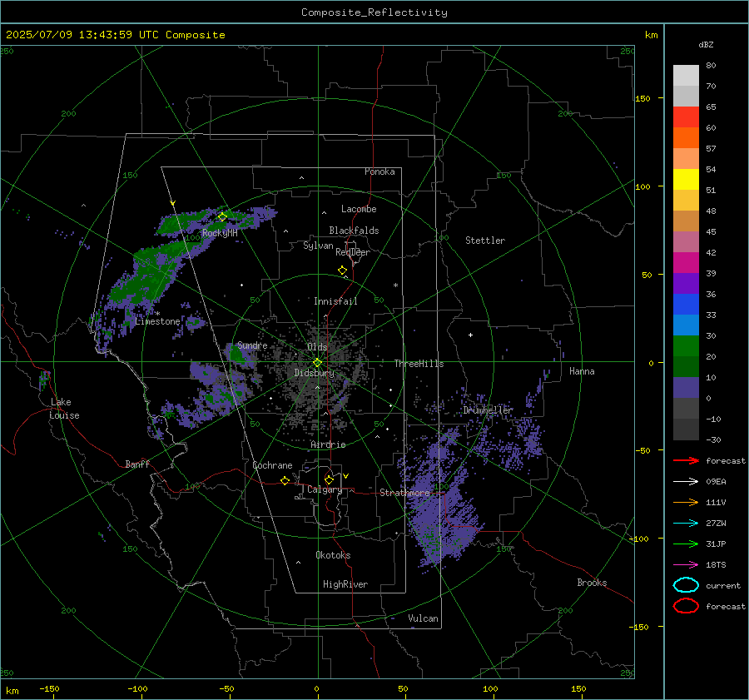The height and width of the screenshot is (700, 749).
Task: Click the -100 tick on right axis
Action: [638, 539]
